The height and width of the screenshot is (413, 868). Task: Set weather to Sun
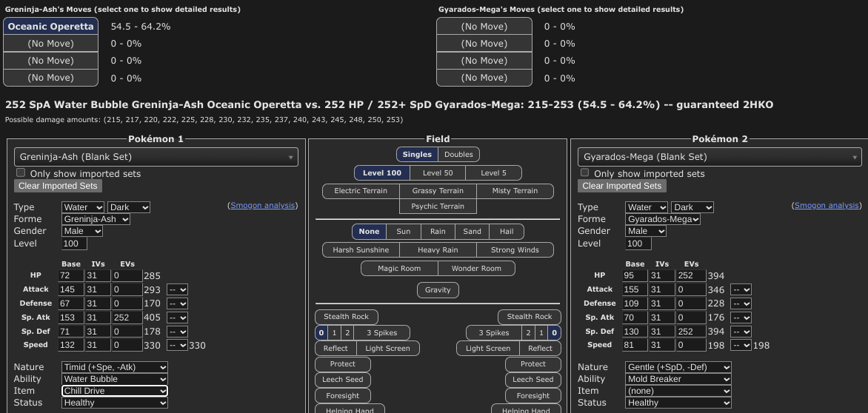coord(404,232)
